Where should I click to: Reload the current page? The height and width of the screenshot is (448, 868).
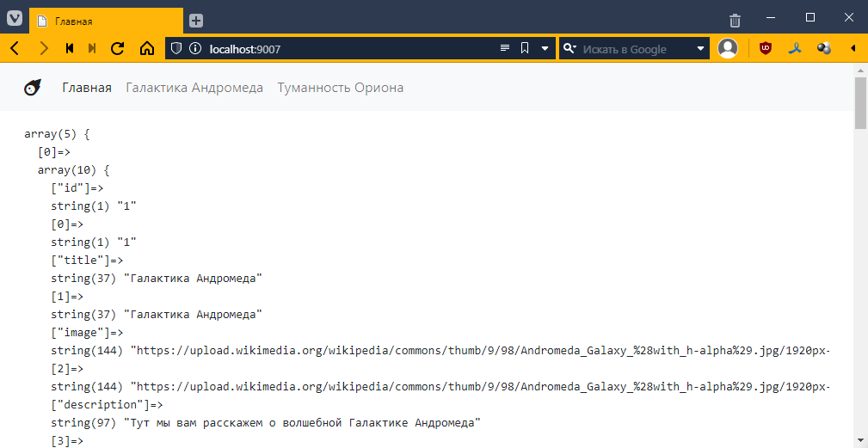(x=118, y=49)
